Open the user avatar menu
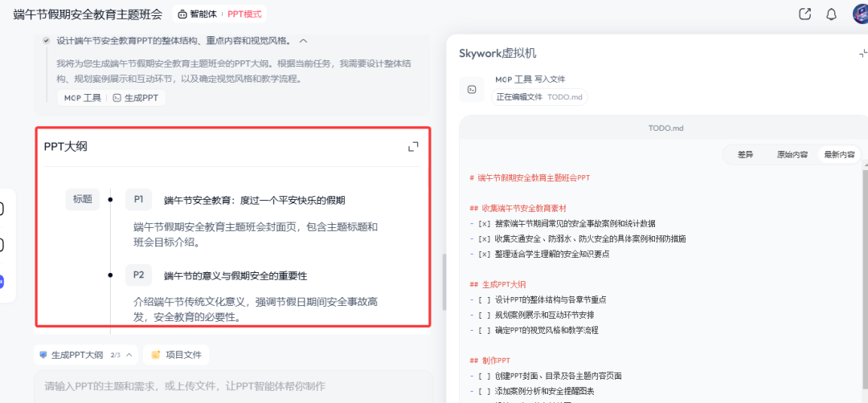868x403 pixels. pos(860,14)
